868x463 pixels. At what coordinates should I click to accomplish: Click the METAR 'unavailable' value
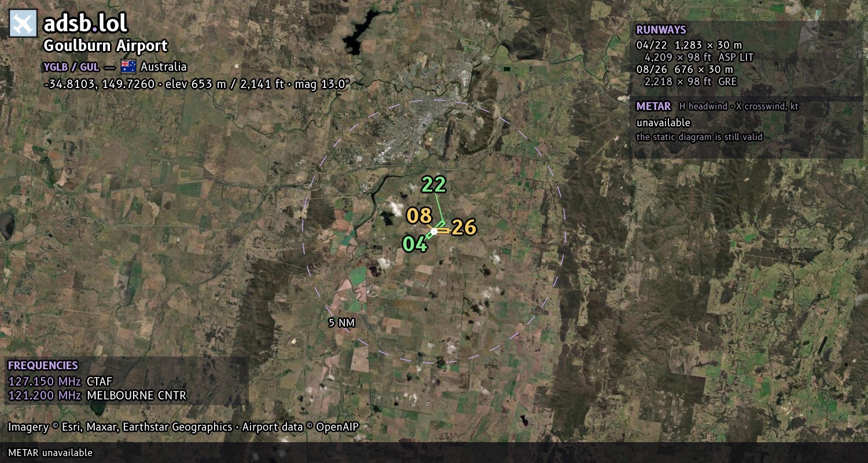[663, 123]
